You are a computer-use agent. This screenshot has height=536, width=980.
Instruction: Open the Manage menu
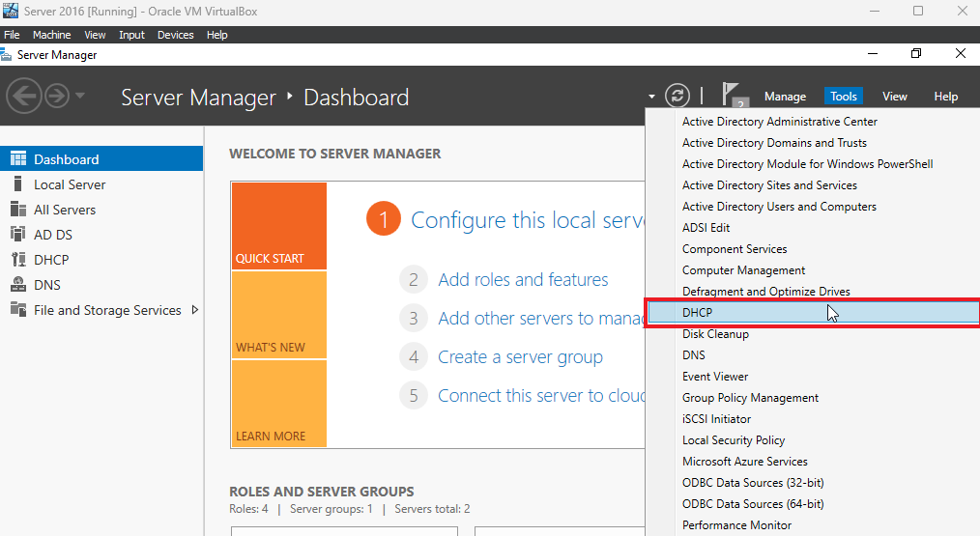785,97
